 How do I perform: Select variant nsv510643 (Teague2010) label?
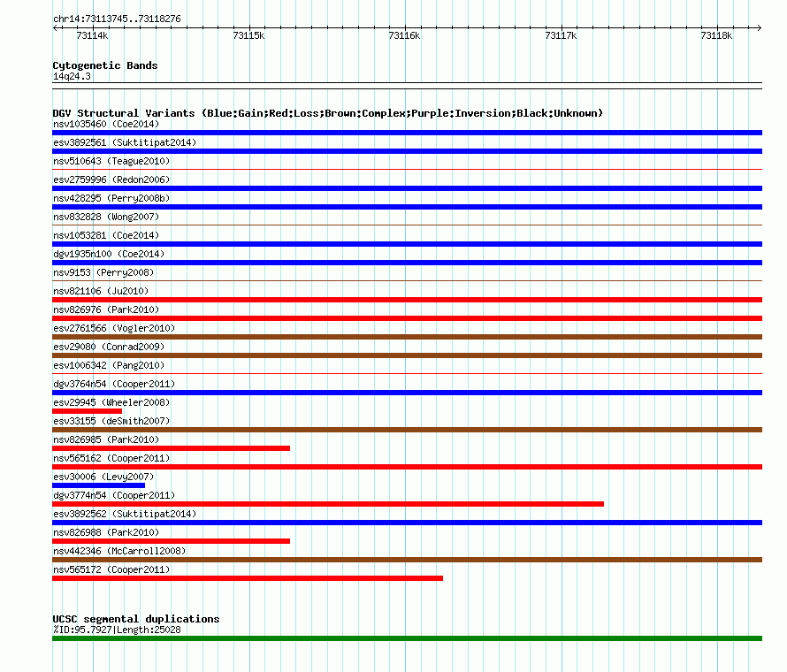111,161
